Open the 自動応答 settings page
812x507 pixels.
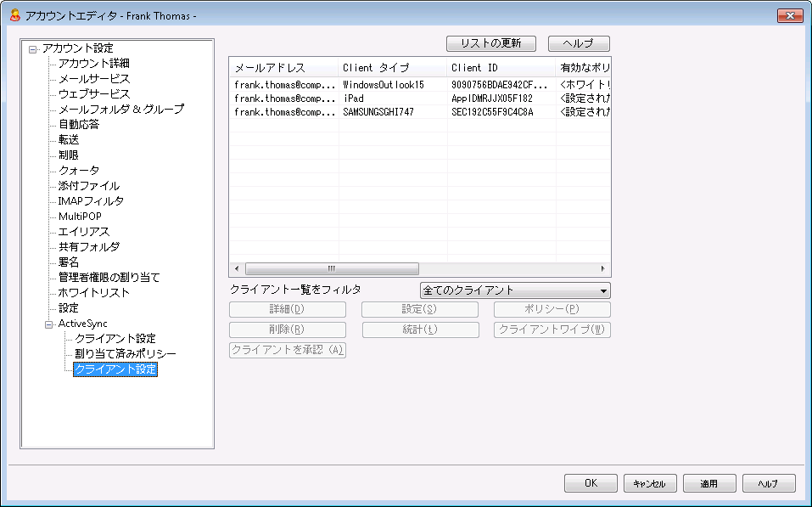click(78, 125)
